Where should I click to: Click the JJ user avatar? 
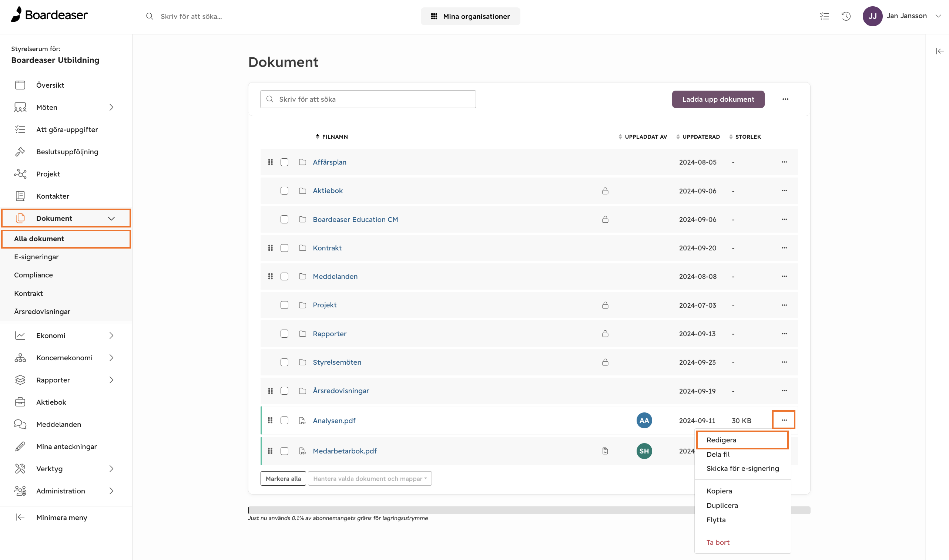[x=872, y=16]
